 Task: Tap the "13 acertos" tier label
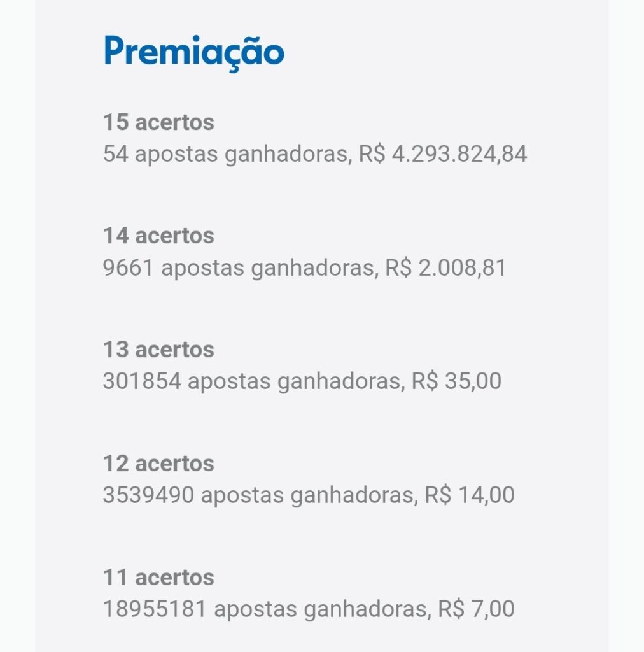pos(158,350)
